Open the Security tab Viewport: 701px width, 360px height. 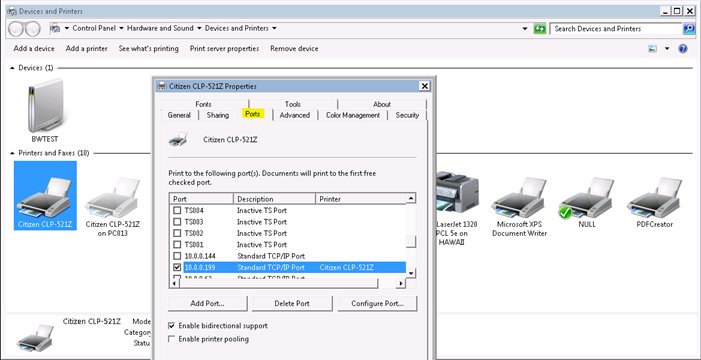click(407, 115)
